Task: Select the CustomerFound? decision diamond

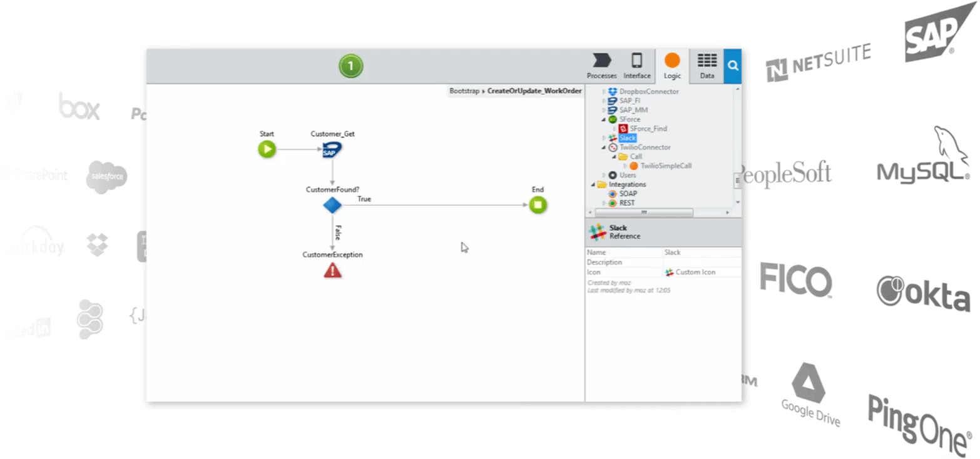Action: [332, 204]
